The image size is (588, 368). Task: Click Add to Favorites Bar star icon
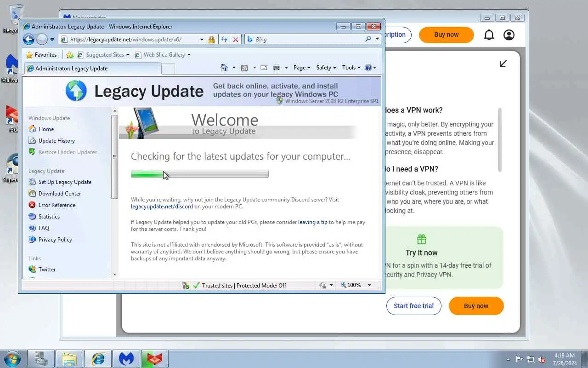[70, 55]
